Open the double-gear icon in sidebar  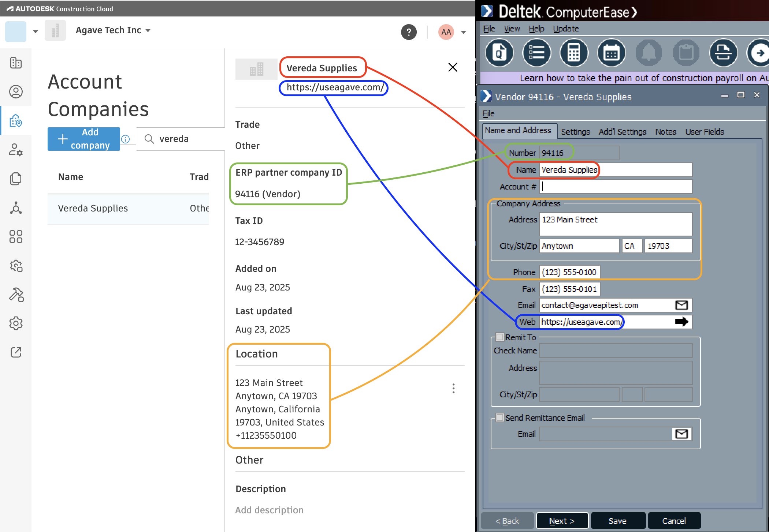point(16,266)
